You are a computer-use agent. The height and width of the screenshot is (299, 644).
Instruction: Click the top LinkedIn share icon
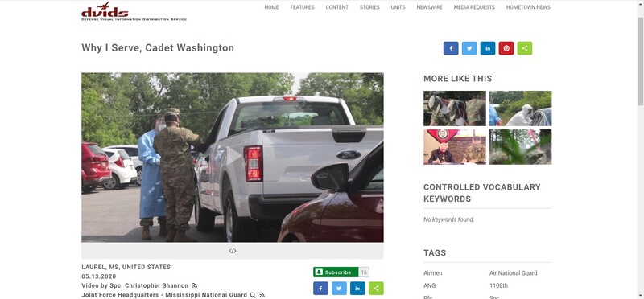click(488, 48)
